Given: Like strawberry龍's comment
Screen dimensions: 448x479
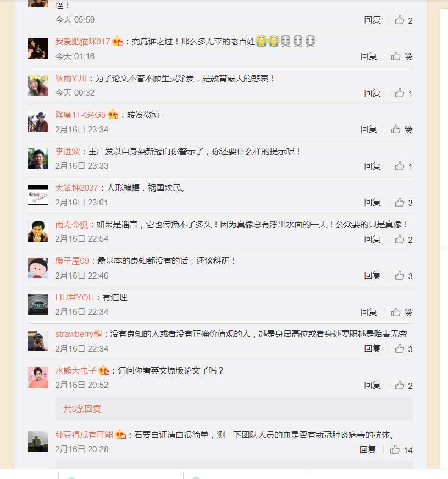Looking at the screenshot, I should (x=400, y=348).
